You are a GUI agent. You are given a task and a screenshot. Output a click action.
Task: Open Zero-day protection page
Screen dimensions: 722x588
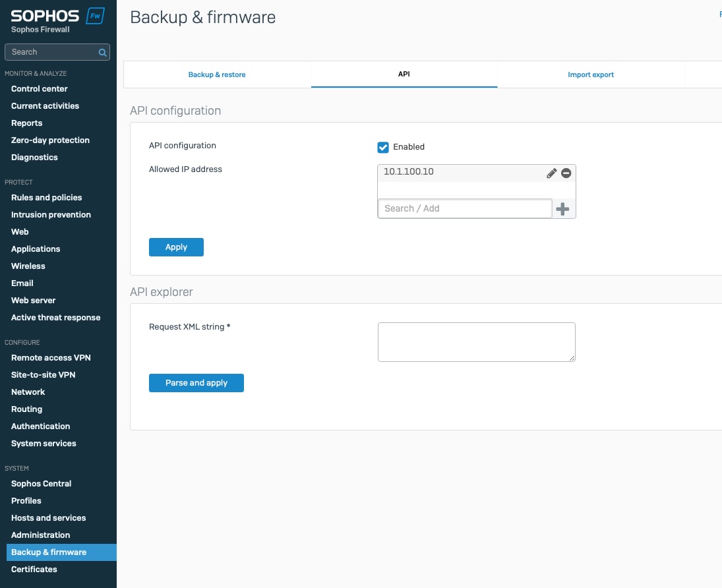(x=50, y=140)
